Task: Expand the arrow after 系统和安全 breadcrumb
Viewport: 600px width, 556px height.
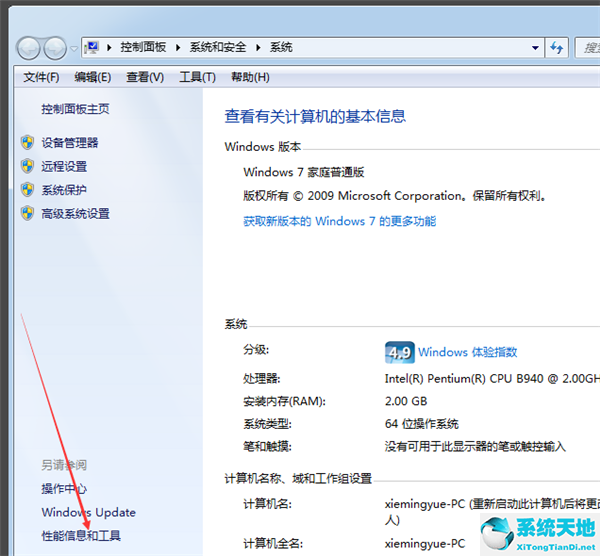Action: click(258, 47)
